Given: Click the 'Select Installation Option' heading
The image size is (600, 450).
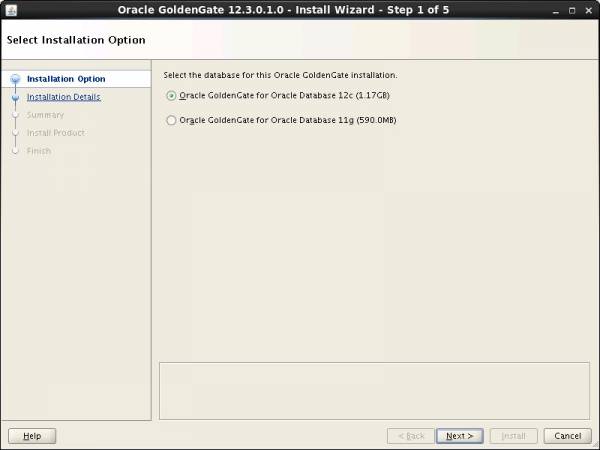Looking at the screenshot, I should click(x=76, y=40).
